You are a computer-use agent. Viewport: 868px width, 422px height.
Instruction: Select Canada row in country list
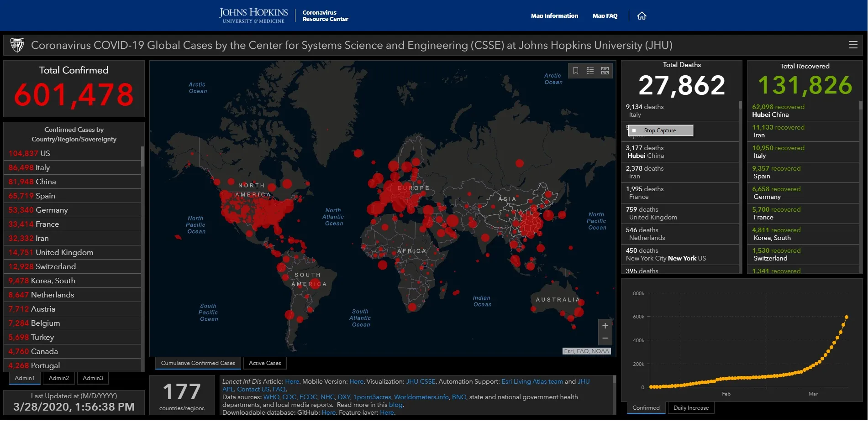[x=73, y=351]
